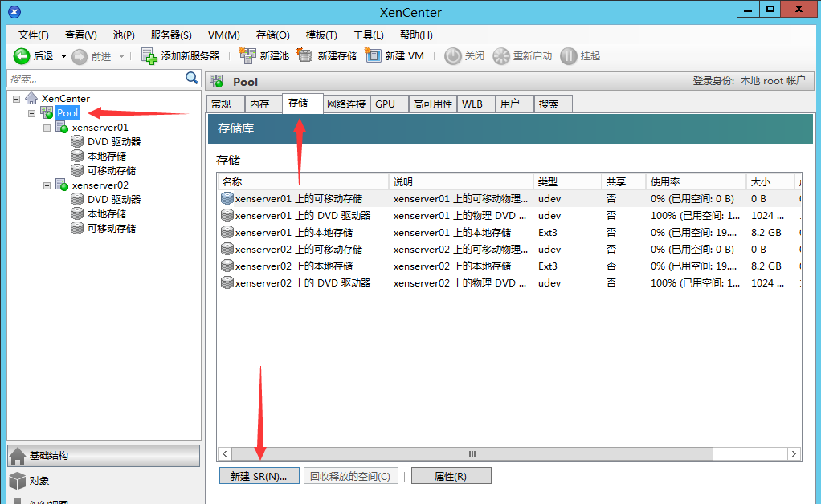Screen dimensions: 821x504
Task: Switch to the WLB tab
Action: (476, 104)
